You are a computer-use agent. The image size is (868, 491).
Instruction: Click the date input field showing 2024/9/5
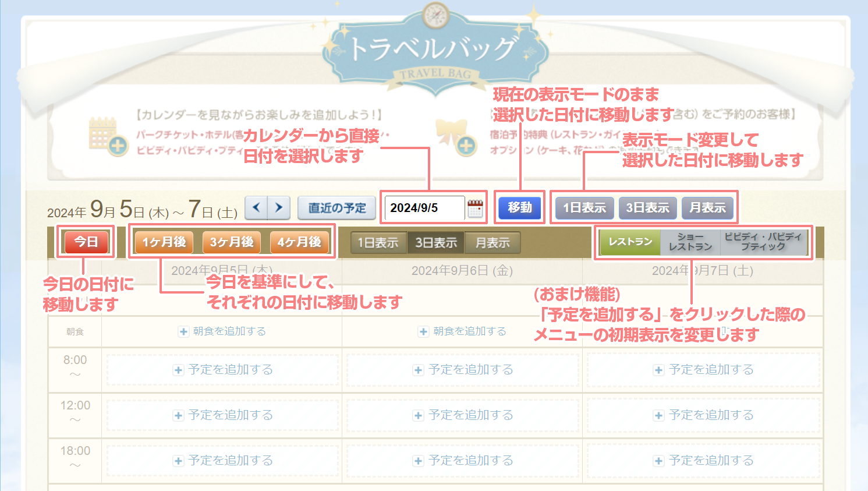[x=424, y=208]
